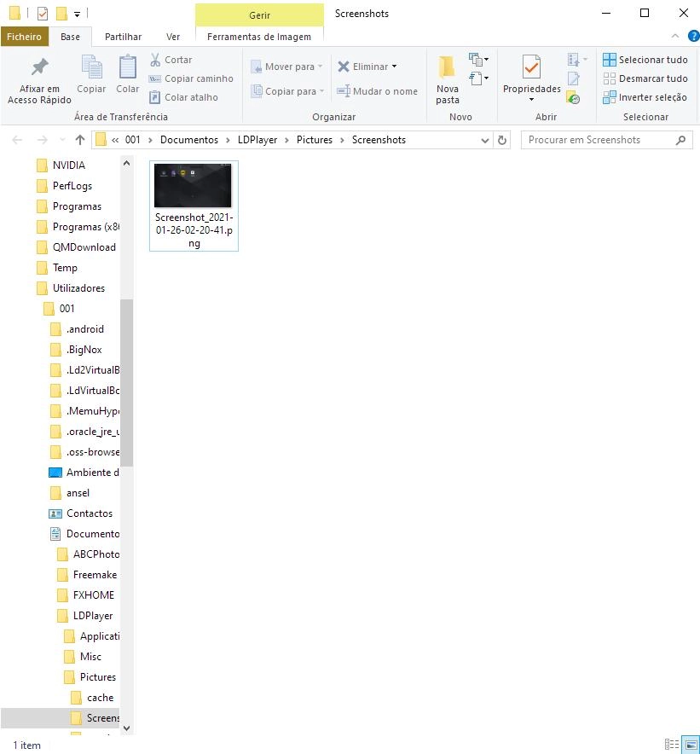Click the Cortar scissors icon

(155, 60)
